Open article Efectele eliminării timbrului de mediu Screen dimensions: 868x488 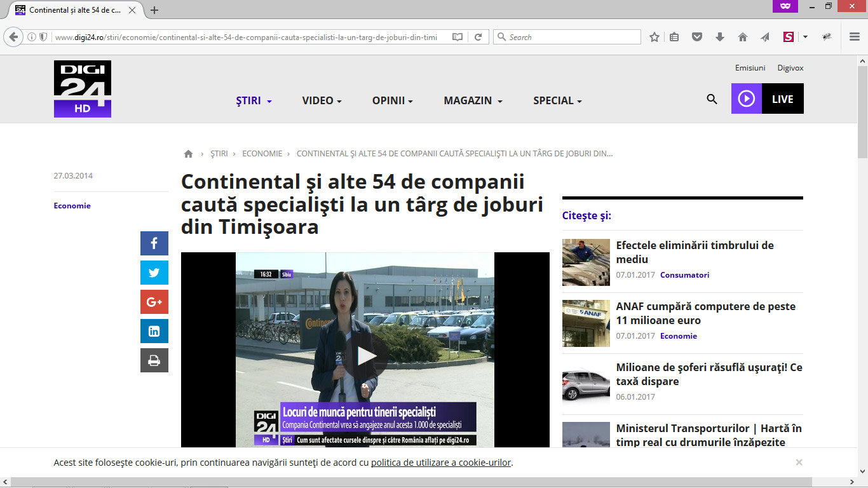pos(695,252)
